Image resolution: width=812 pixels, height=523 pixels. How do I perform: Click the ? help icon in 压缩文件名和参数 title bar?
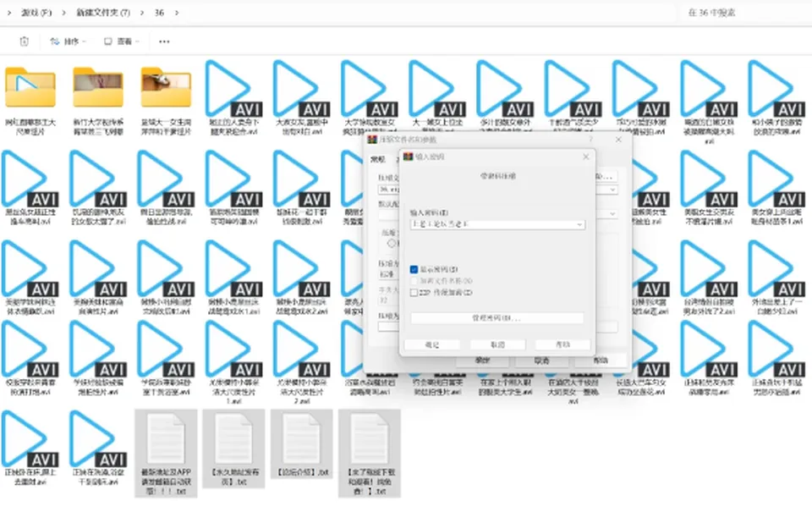coord(591,140)
